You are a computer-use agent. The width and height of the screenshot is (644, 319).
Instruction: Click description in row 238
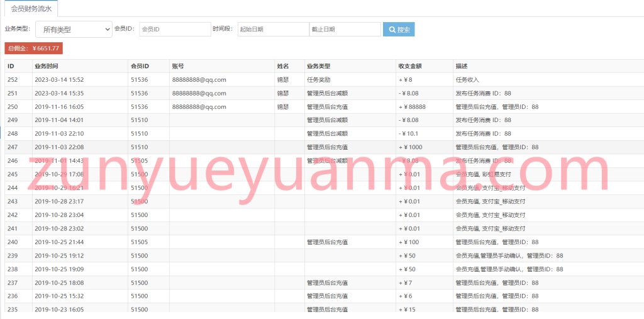tap(509, 269)
